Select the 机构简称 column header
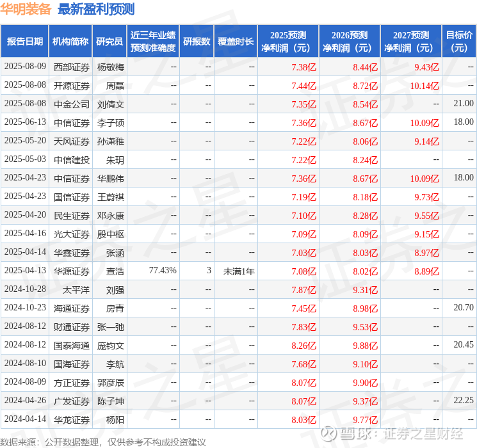Image resolution: width=477 pixels, height=448 pixels. tap(70, 42)
